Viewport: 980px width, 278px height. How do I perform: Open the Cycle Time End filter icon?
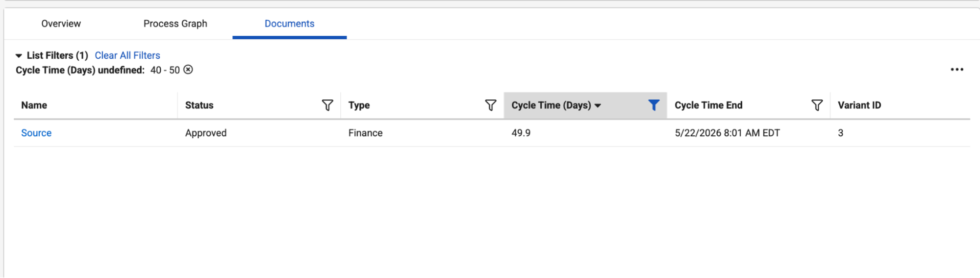click(817, 105)
